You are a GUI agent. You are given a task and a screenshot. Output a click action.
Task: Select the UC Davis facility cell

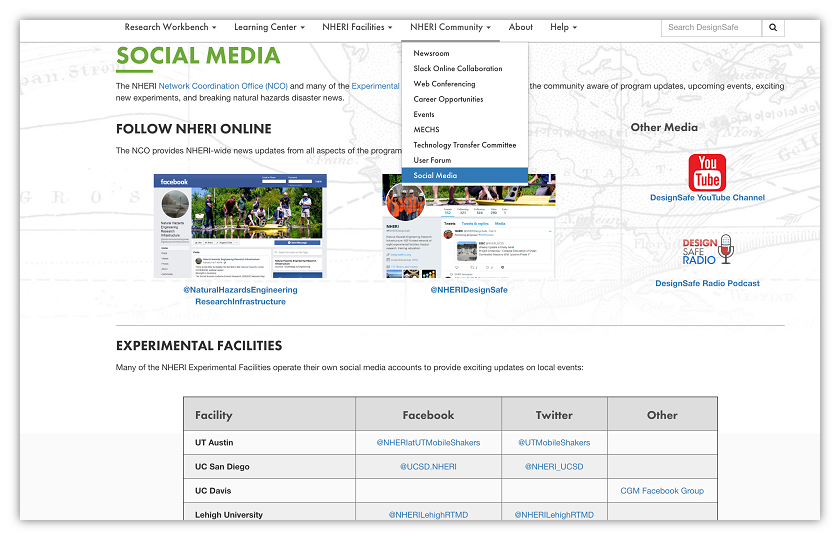click(x=269, y=491)
